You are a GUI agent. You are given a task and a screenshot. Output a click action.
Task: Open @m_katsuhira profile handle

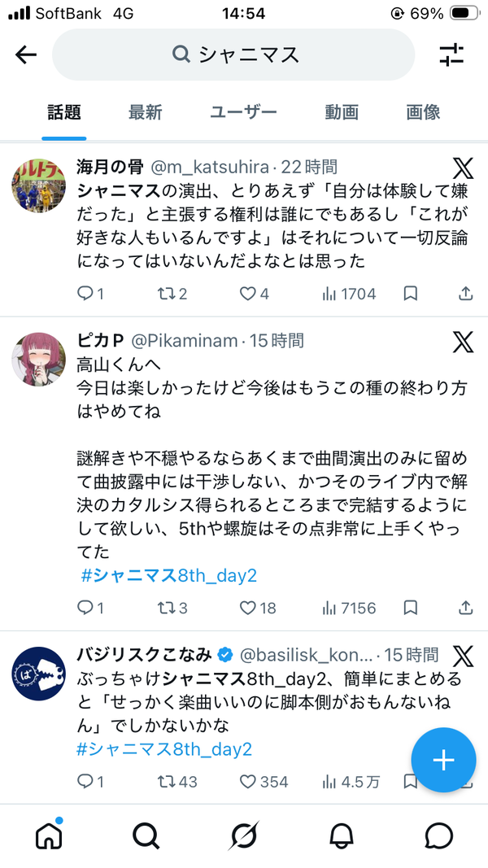click(x=210, y=167)
